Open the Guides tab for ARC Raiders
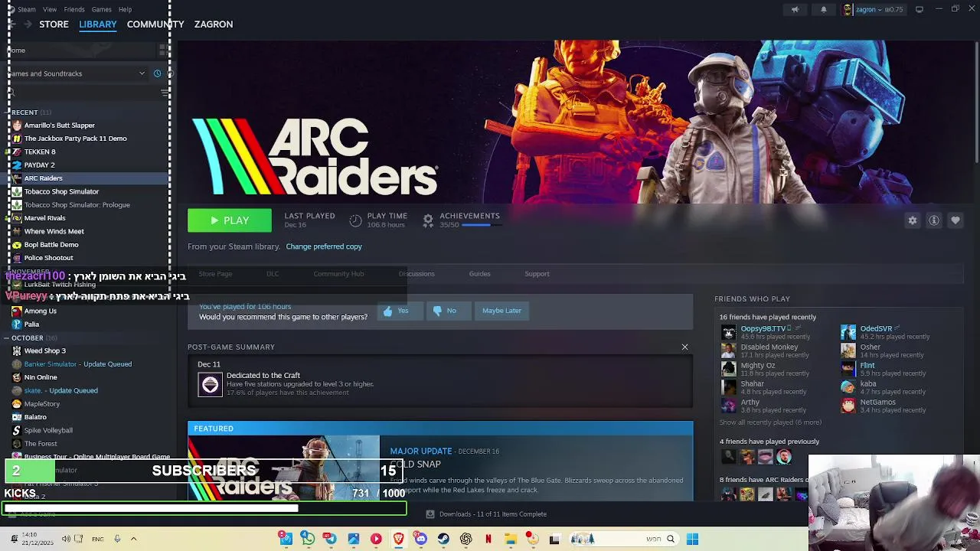This screenshot has width=980, height=551. 479,274
